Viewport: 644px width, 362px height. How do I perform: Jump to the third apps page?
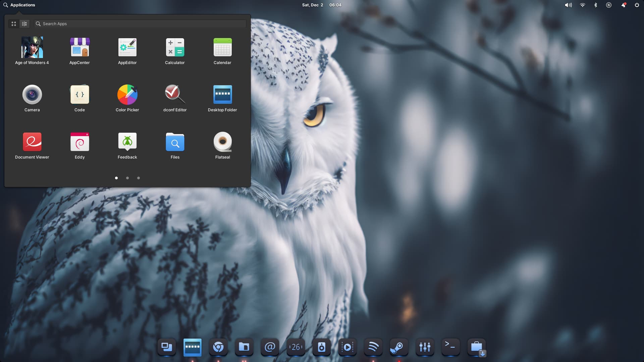[139, 178]
